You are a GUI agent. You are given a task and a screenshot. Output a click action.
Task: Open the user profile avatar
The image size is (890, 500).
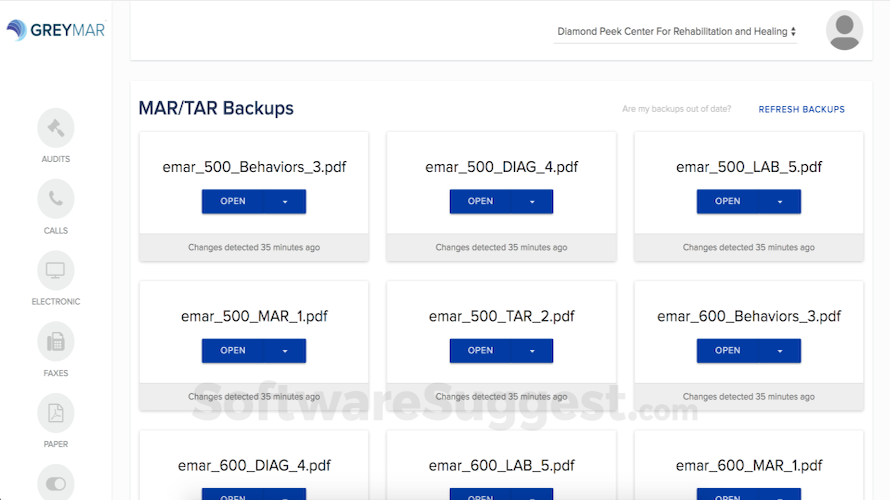pos(844,31)
